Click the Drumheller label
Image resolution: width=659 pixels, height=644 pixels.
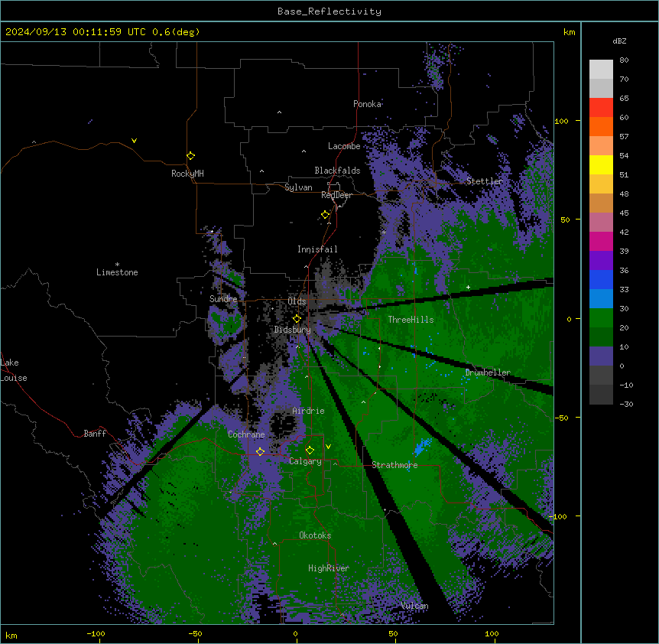point(488,372)
